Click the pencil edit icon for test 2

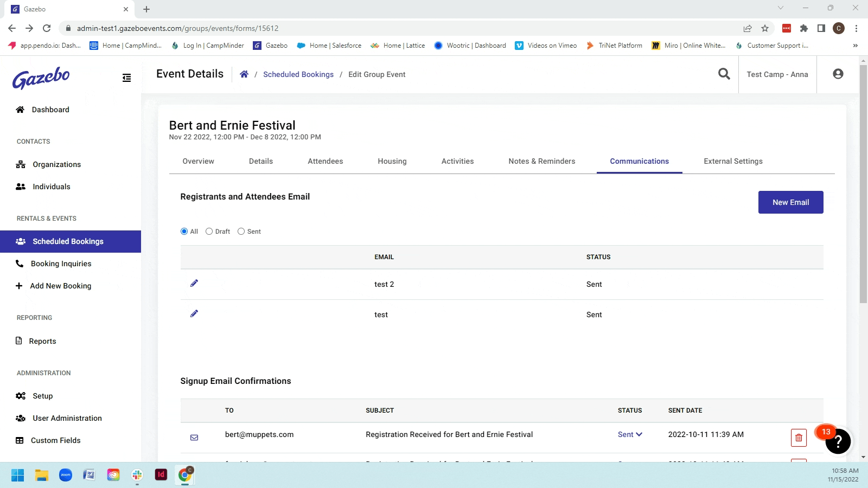point(194,283)
